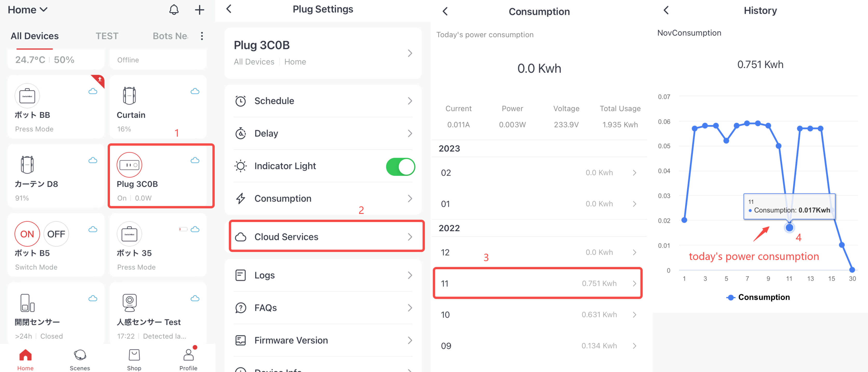Tap the notification bell icon
The width and height of the screenshot is (868, 372).
click(x=174, y=10)
